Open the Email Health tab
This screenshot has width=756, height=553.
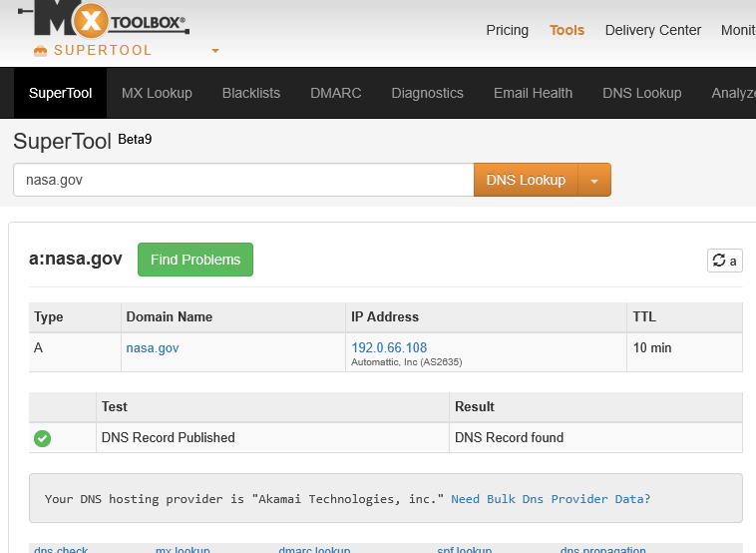533,93
